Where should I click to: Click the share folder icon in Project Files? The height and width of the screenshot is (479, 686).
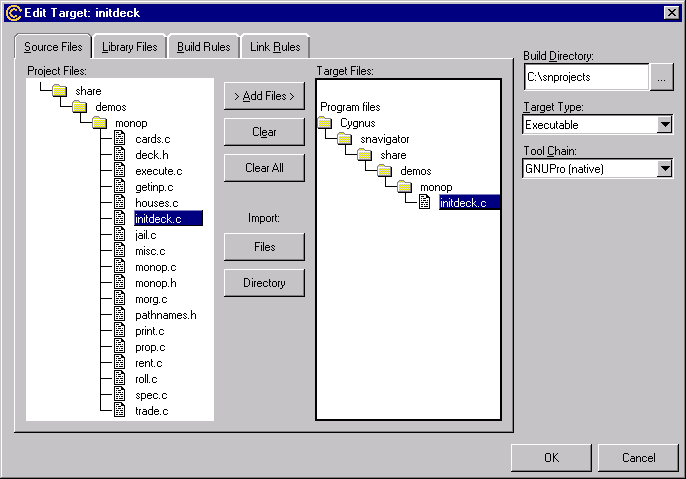[59, 91]
